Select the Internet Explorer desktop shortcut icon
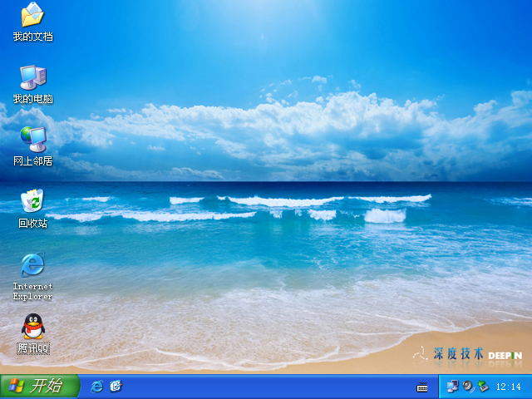The image size is (532, 399). [32, 264]
